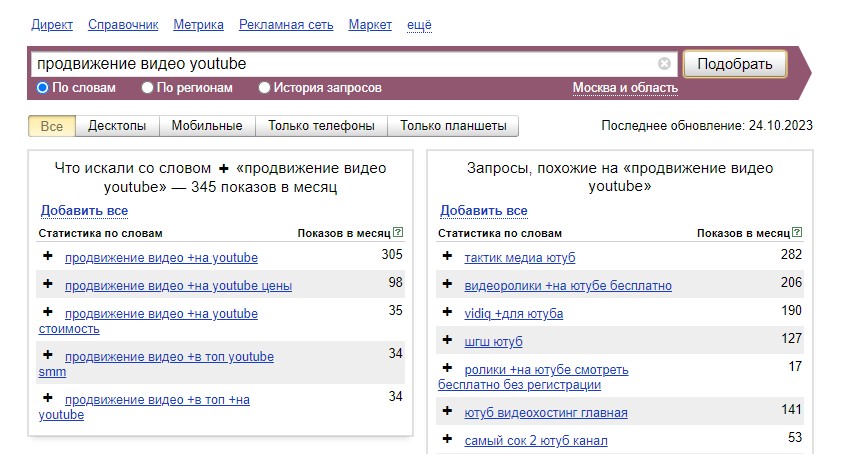Image resolution: width=855 pixels, height=454 pixels.
Task: Switch to the 'Только телефоны' tab
Action: click(x=321, y=126)
